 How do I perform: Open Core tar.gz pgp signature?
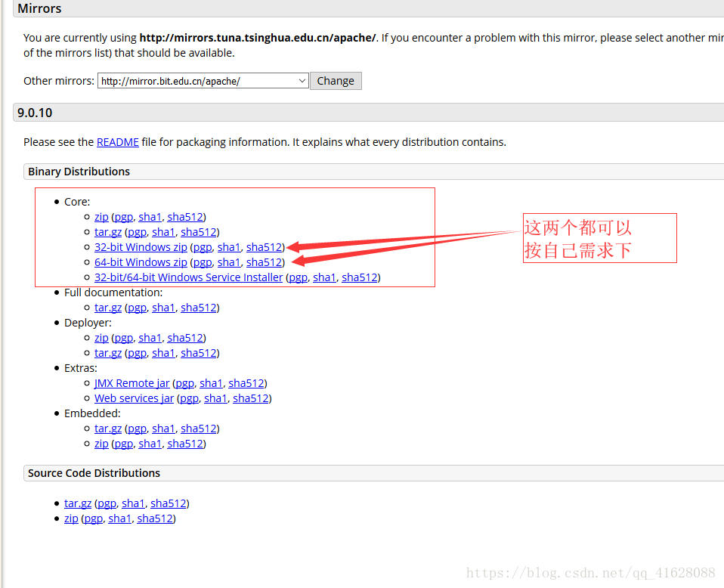[x=137, y=232]
